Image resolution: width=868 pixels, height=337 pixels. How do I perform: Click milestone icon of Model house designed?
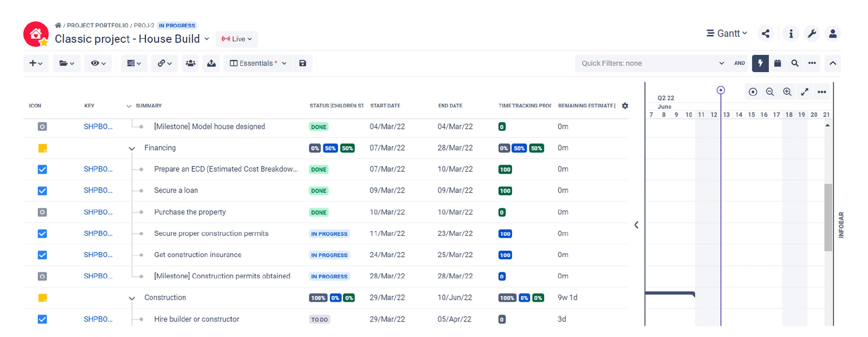tap(42, 127)
